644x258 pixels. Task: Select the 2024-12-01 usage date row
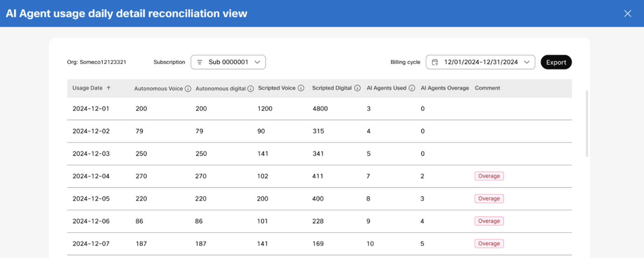pyautogui.click(x=91, y=109)
